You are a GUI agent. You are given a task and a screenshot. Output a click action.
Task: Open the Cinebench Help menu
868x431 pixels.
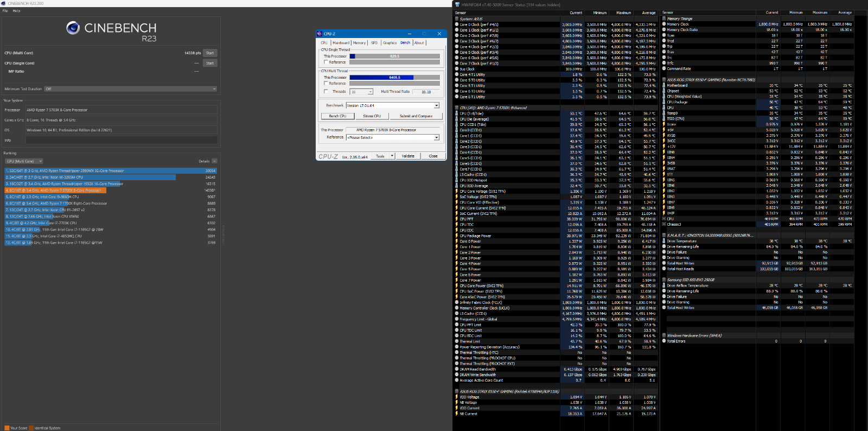(16, 11)
